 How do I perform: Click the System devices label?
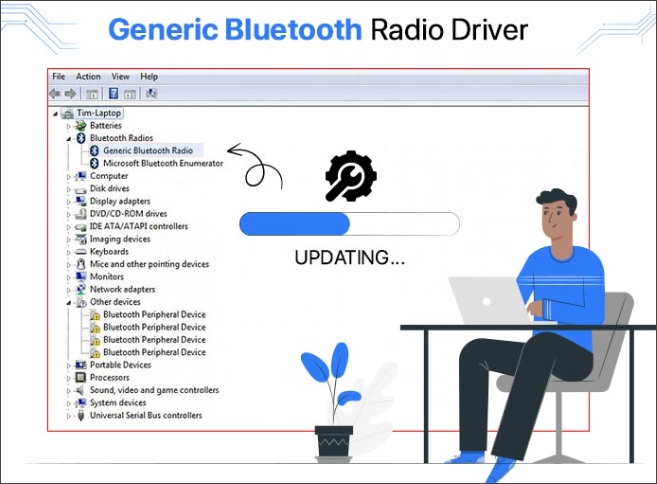click(x=118, y=403)
